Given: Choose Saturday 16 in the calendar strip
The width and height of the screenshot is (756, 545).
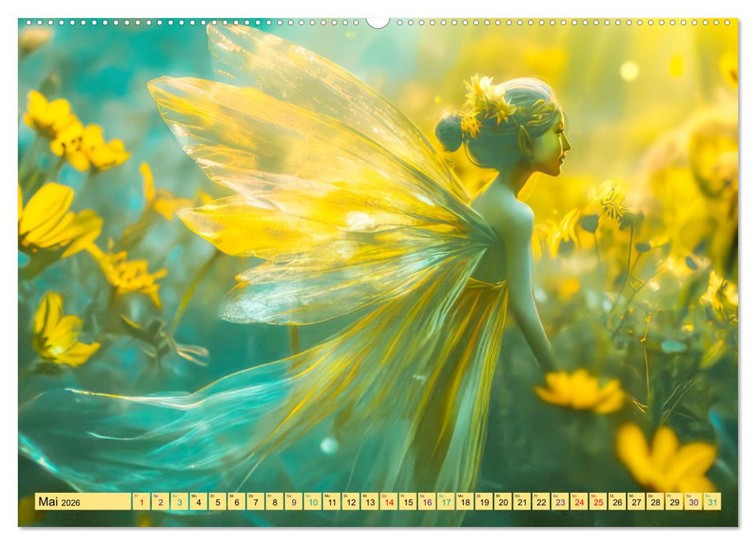Looking at the screenshot, I should coord(427,502).
